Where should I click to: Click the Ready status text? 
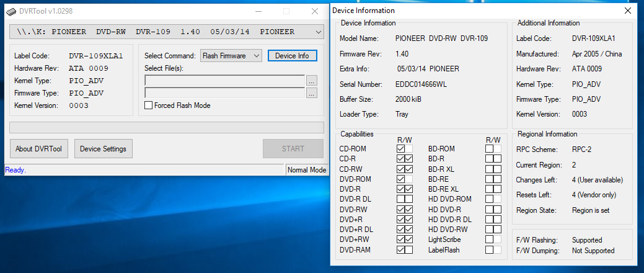coord(15,170)
